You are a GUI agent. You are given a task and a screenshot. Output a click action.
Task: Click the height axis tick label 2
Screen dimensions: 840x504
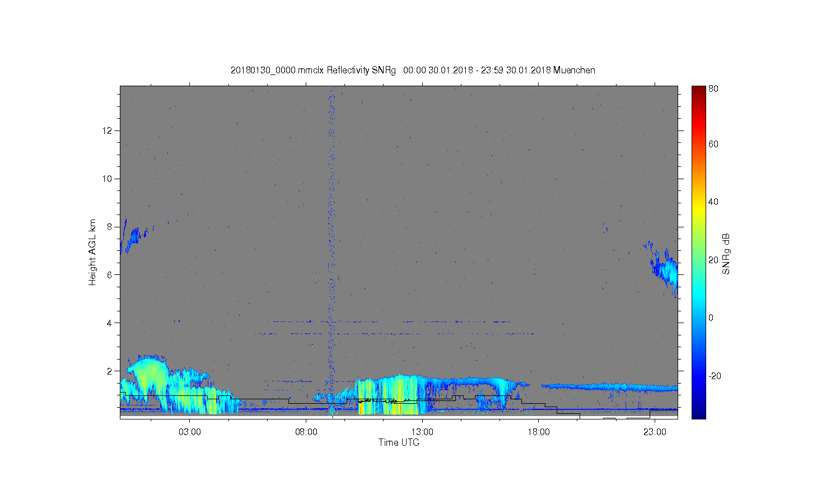click(110, 371)
